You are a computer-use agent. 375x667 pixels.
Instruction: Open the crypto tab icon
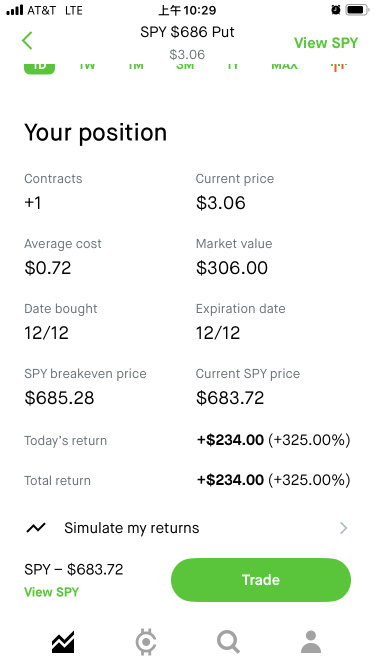coord(146,642)
